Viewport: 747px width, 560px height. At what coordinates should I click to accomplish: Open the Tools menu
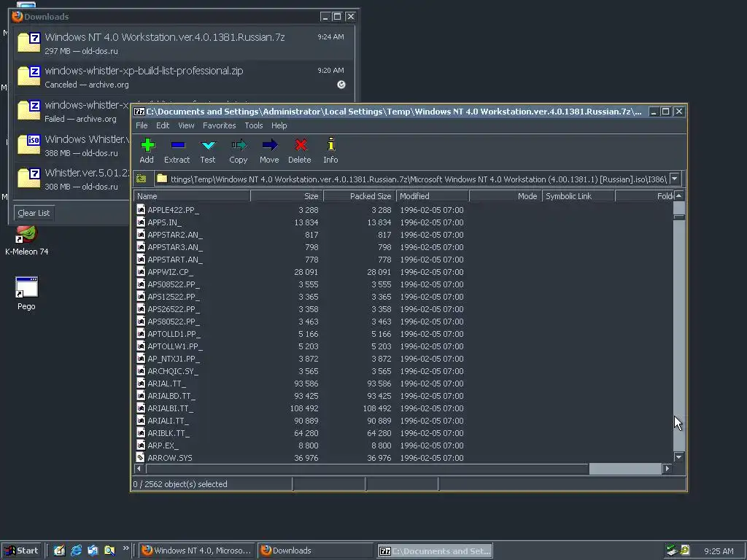(x=253, y=125)
